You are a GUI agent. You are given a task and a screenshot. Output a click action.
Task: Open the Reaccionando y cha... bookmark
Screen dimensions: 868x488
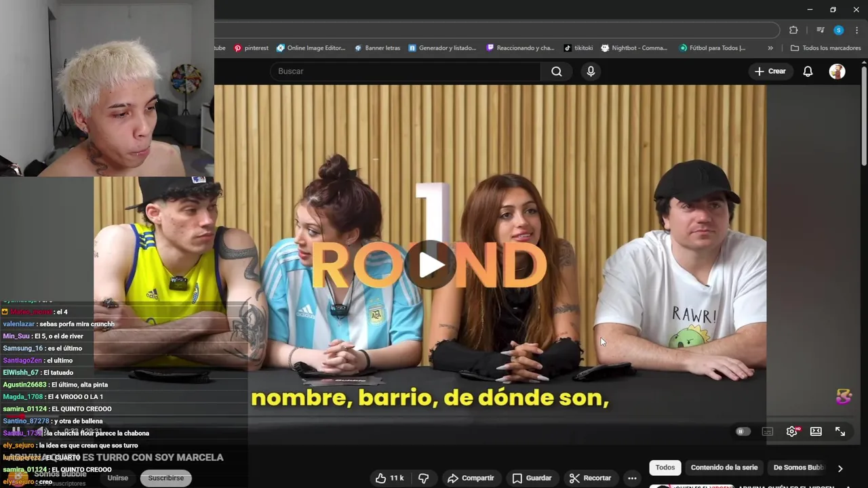coord(520,48)
